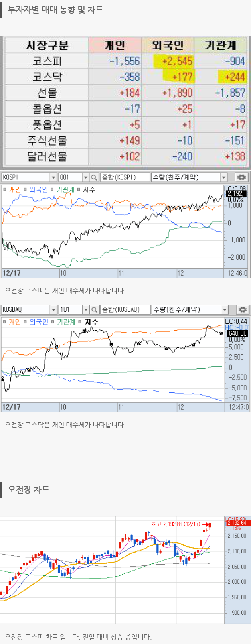Click the 외국인 column header

(x=168, y=45)
